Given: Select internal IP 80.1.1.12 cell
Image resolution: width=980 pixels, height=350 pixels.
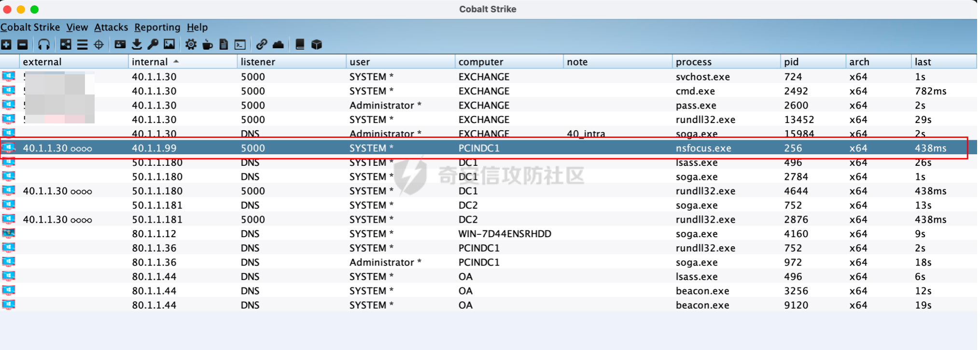Looking at the screenshot, I should 154,234.
